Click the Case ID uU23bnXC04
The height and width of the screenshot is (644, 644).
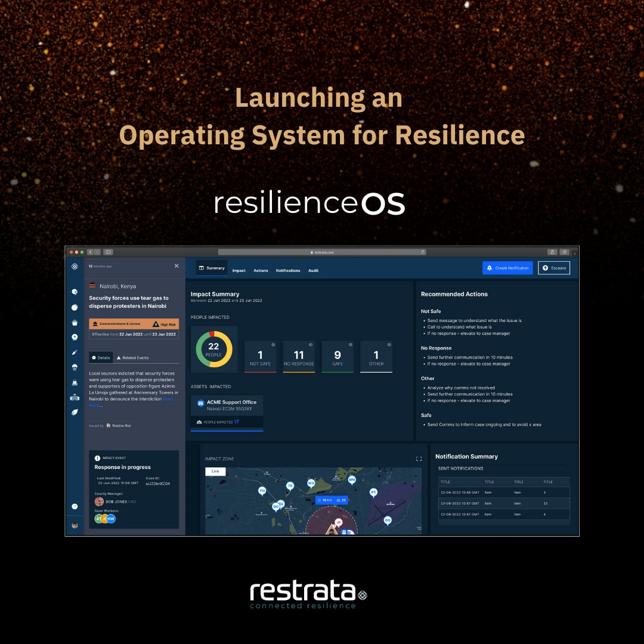tap(157, 484)
